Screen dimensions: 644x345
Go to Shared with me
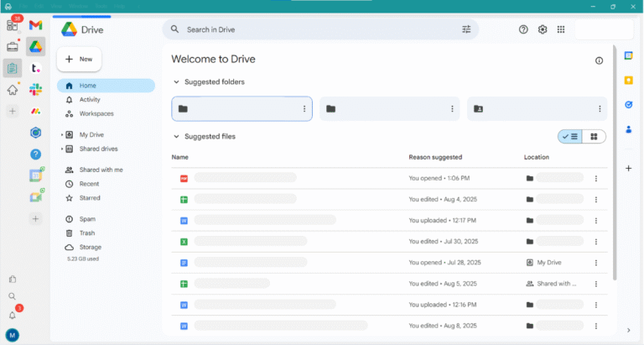[101, 170]
